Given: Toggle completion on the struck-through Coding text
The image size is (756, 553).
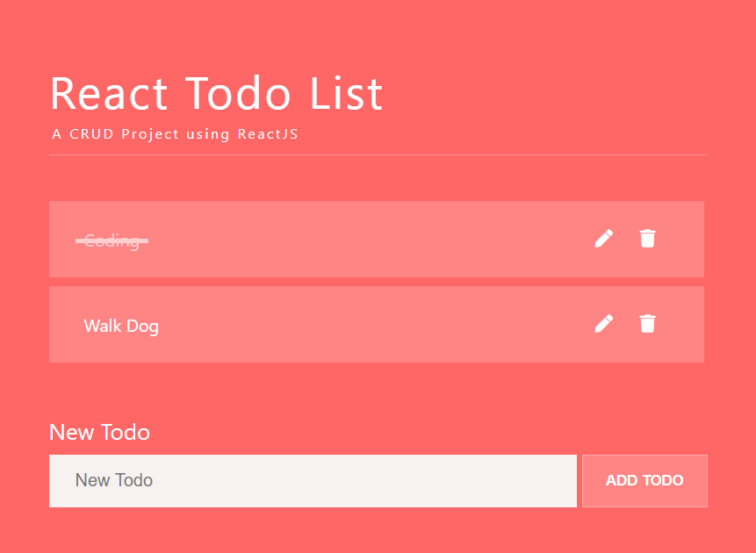Looking at the screenshot, I should (x=112, y=241).
